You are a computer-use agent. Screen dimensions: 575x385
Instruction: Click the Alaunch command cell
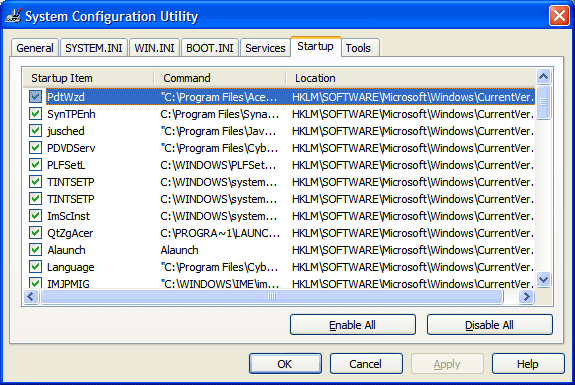click(x=179, y=250)
